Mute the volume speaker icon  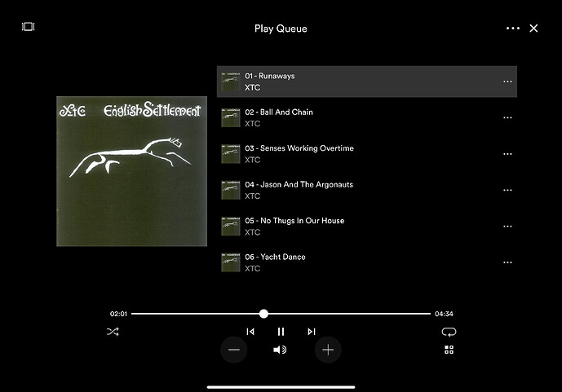click(280, 350)
